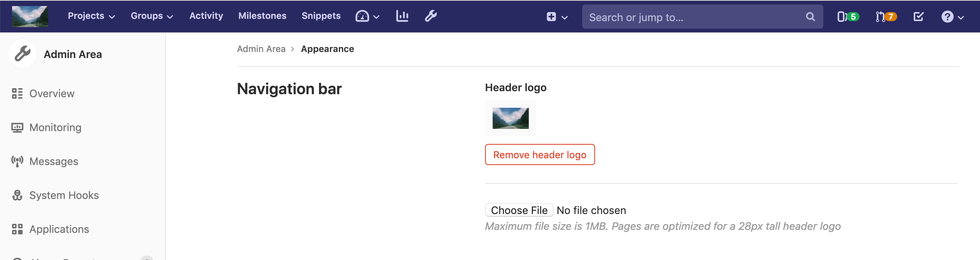Open Milestones in top navigation
This screenshot has height=260, width=980.
262,16
